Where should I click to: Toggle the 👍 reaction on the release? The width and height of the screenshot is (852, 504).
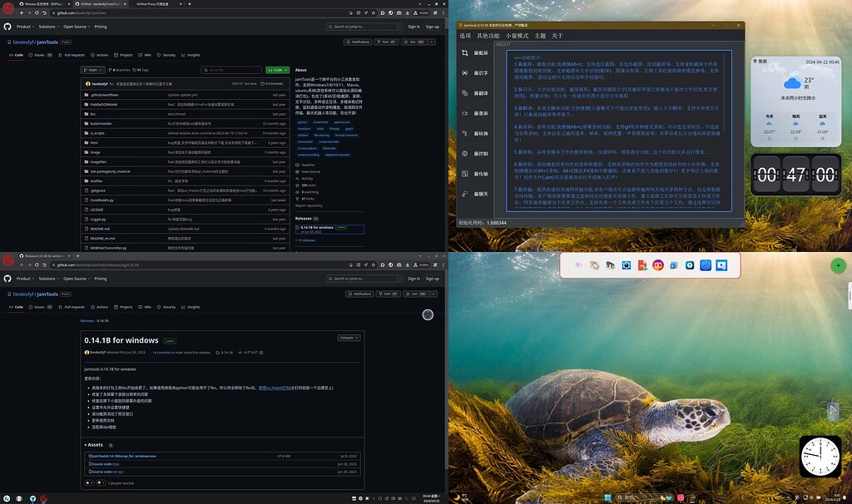(x=88, y=482)
